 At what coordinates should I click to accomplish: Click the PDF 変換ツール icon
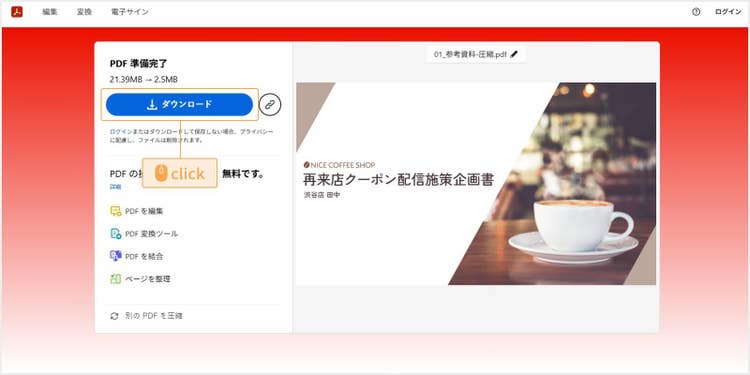point(116,233)
